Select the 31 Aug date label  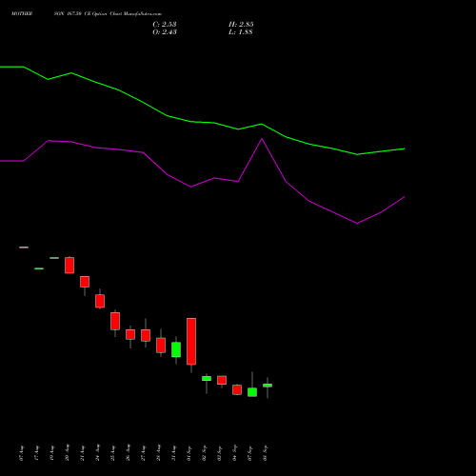[x=173, y=453]
